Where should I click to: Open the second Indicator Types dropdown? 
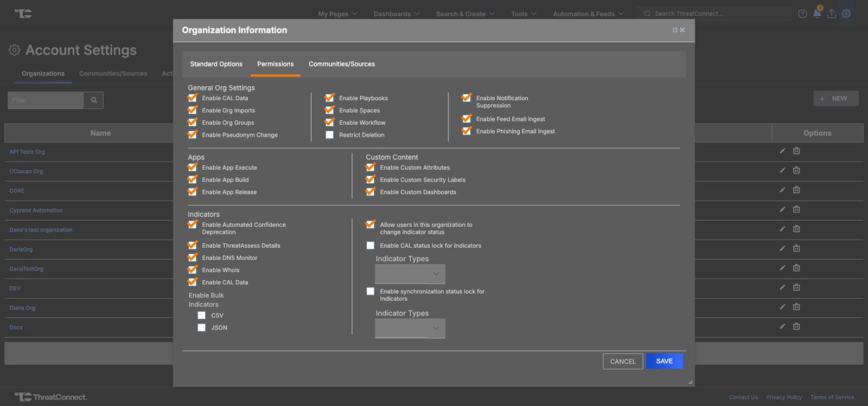[x=410, y=328]
